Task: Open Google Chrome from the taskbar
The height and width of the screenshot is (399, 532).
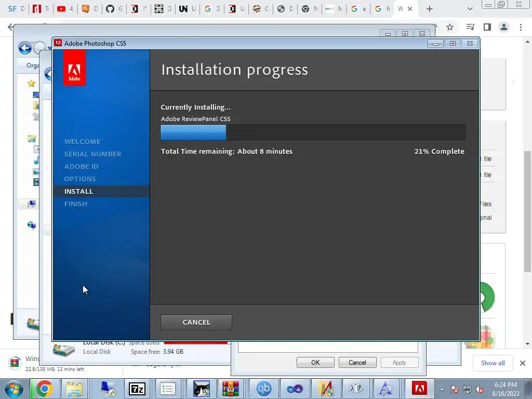Action: pos(45,389)
